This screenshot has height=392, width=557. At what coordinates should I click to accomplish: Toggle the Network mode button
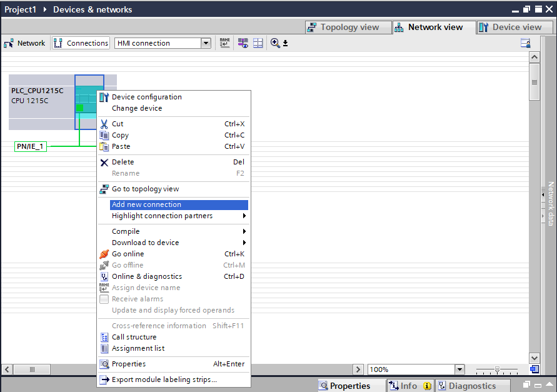point(25,43)
